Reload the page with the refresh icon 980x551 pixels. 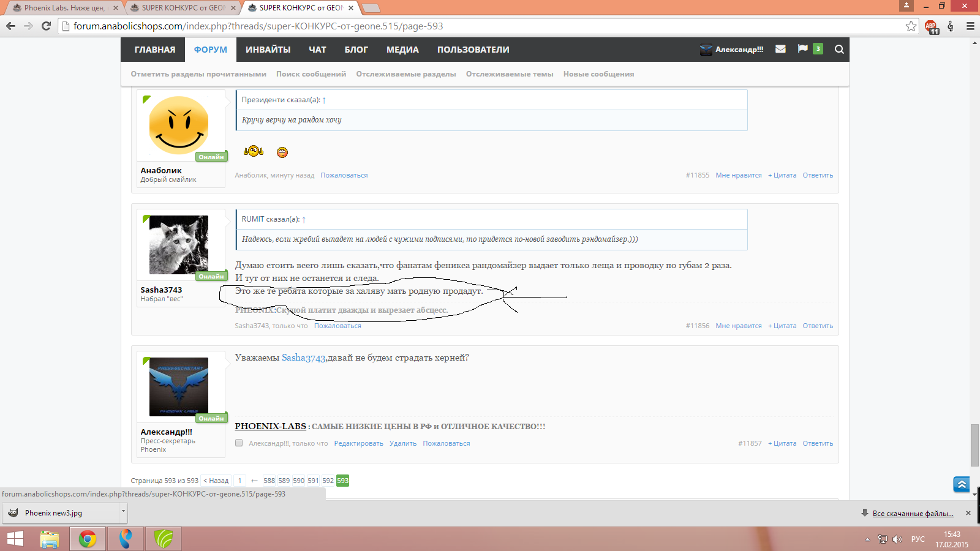46,26
